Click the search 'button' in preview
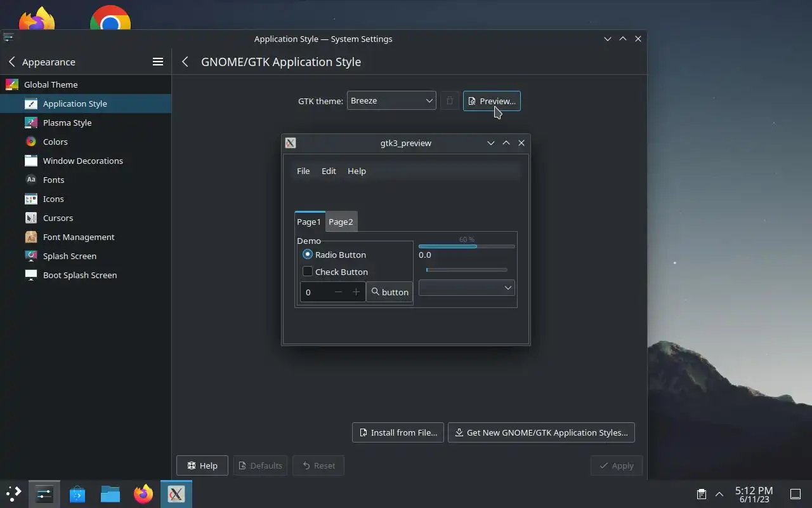Viewport: 812px width, 508px height. click(390, 292)
